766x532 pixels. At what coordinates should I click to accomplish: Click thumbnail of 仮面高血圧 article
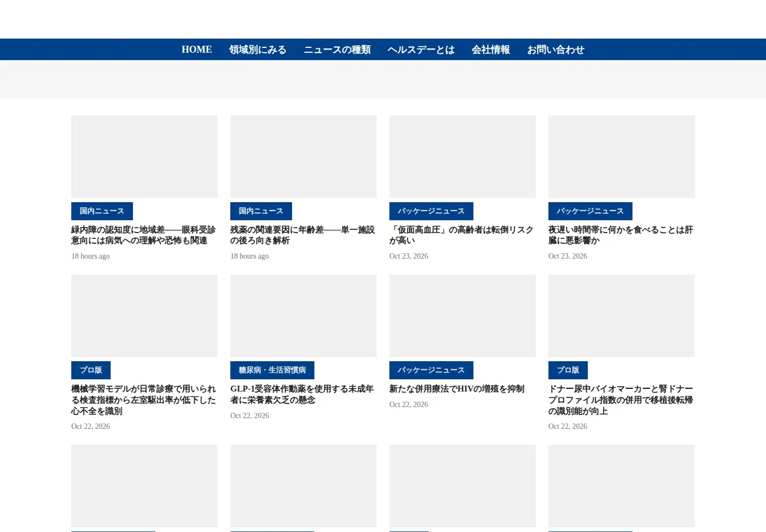coord(462,156)
